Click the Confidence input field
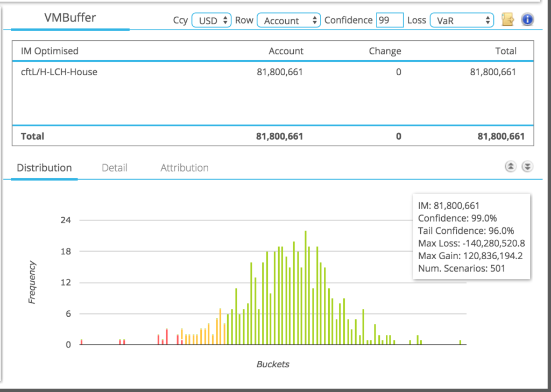The height and width of the screenshot is (392, 551). 390,20
